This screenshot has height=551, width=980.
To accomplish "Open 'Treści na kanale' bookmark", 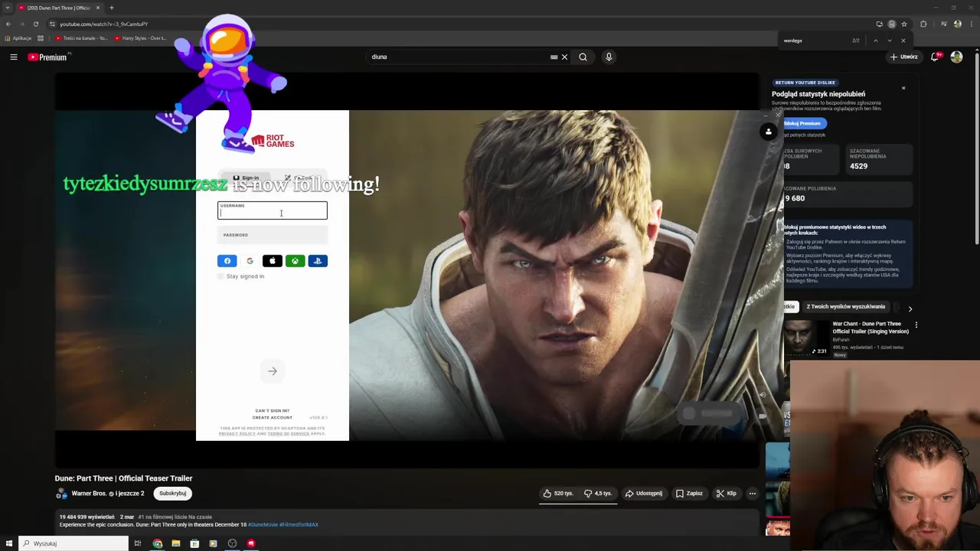I will coord(82,38).
